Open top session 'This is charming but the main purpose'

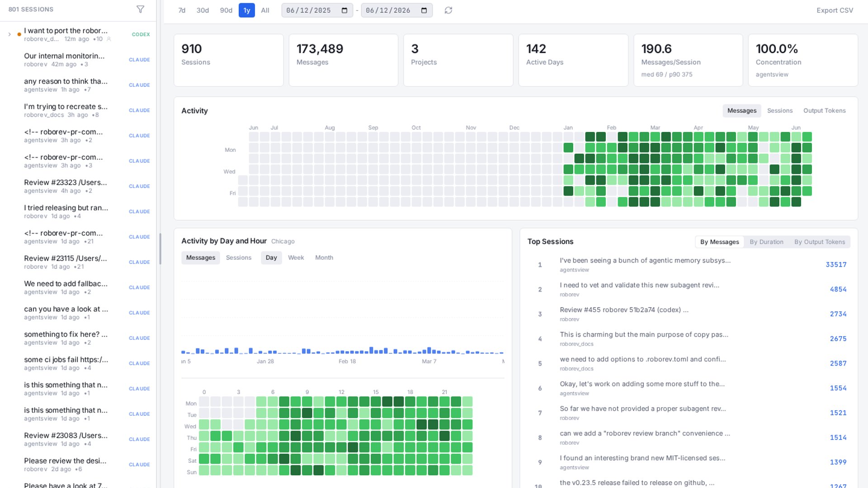pos(689,339)
